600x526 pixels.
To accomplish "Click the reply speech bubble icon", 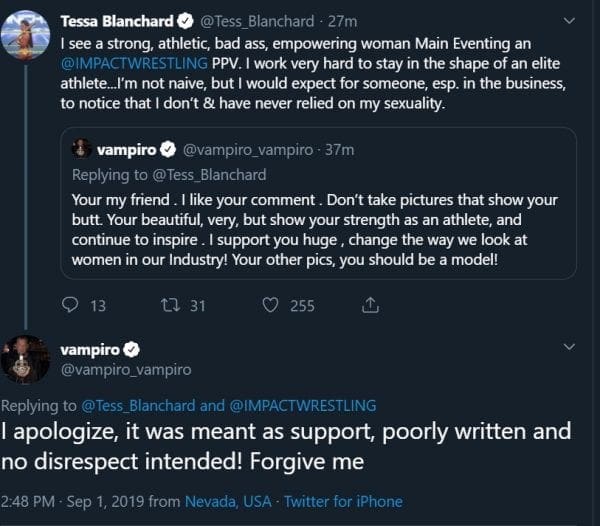I will [70, 306].
